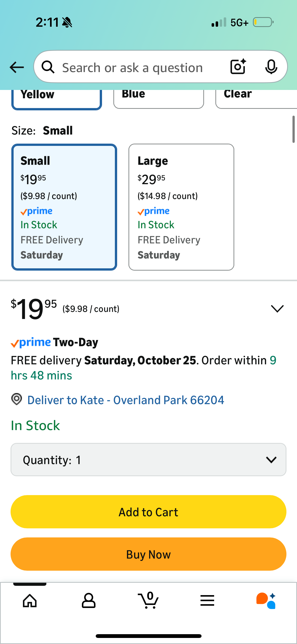Image resolution: width=297 pixels, height=644 pixels.
Task: Select the Small size option
Action: (x=64, y=207)
